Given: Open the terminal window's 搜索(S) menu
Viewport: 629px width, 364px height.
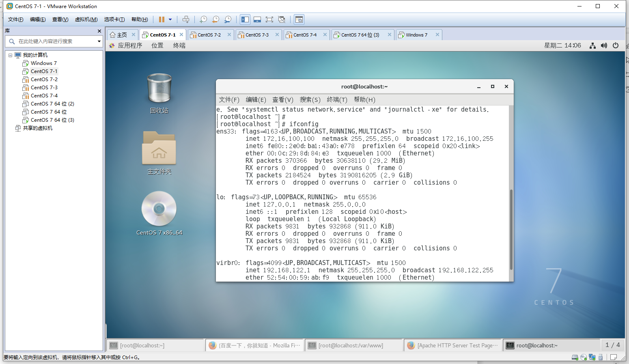Looking at the screenshot, I should (x=310, y=100).
